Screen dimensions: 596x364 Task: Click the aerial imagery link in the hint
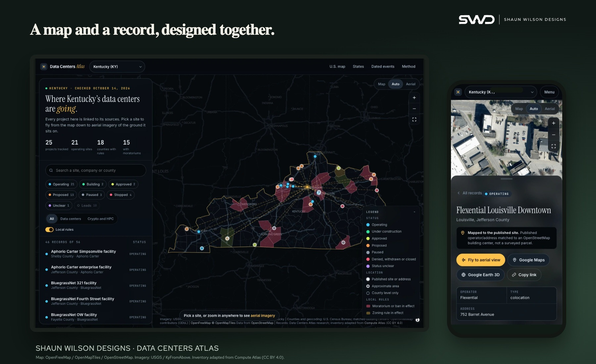coord(263,316)
